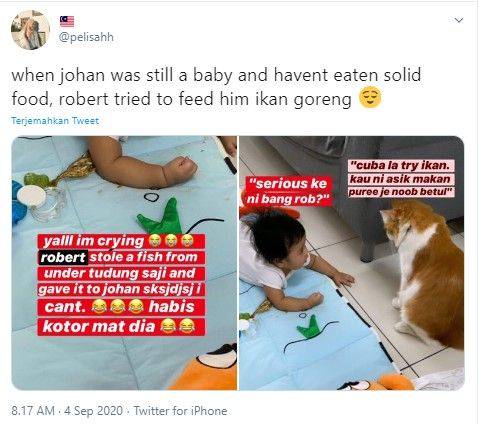
Task: Click the Terjemahkan Tweet translate link
Action: click(55, 121)
